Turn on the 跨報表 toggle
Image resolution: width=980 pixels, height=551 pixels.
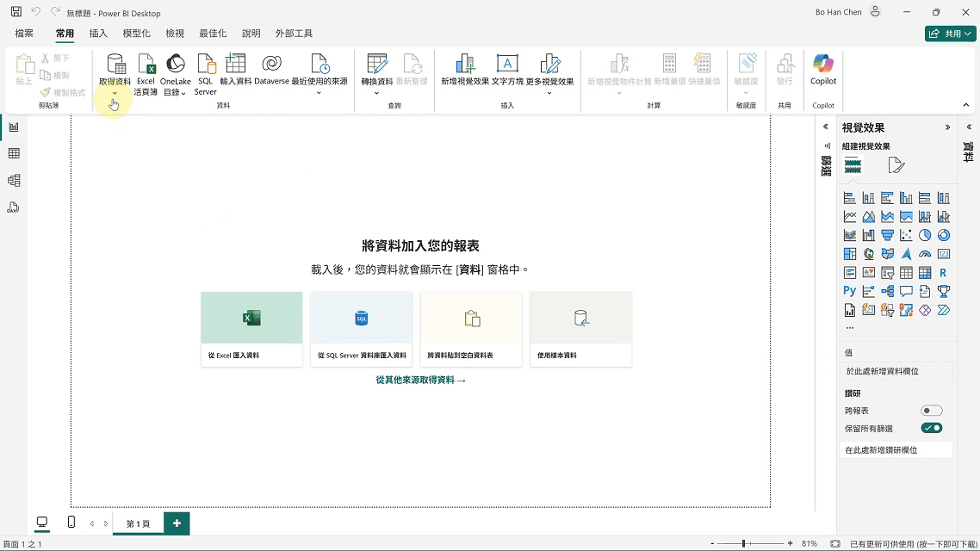931,411
